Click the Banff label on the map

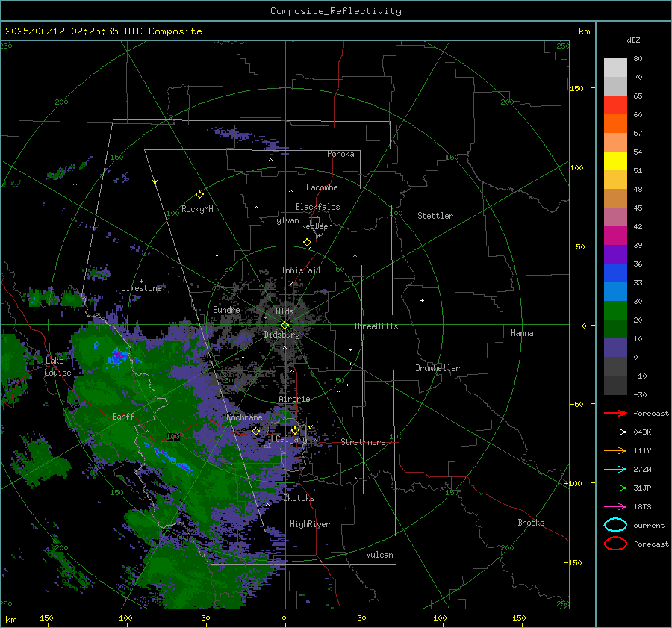coord(123,416)
